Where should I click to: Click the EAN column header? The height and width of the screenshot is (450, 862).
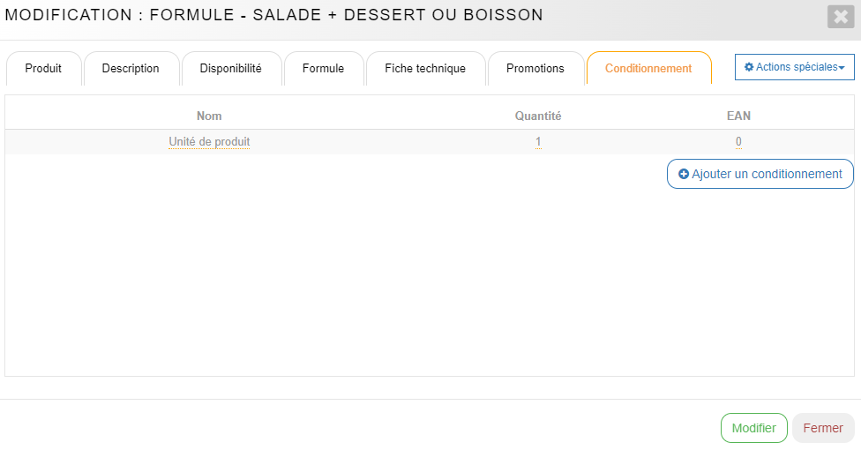click(x=738, y=116)
